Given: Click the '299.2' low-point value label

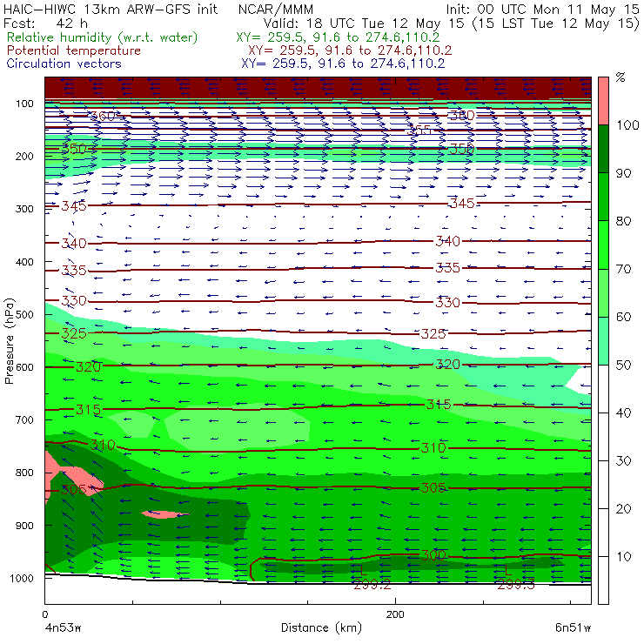Looking at the screenshot, I should pyautogui.click(x=372, y=585).
